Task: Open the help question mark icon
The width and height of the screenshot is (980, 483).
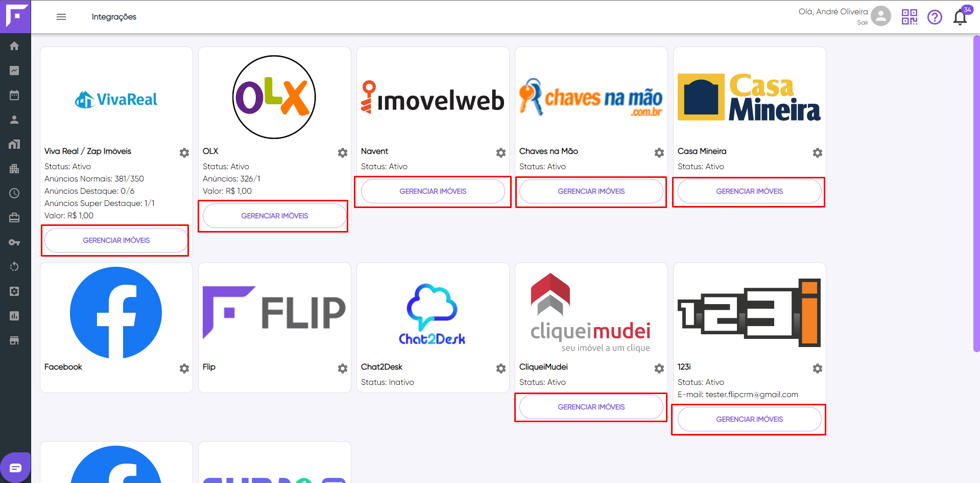Action: point(935,17)
